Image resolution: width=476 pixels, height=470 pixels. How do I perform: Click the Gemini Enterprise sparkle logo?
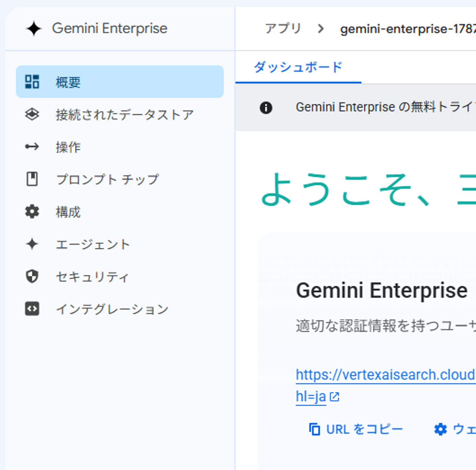click(x=34, y=29)
